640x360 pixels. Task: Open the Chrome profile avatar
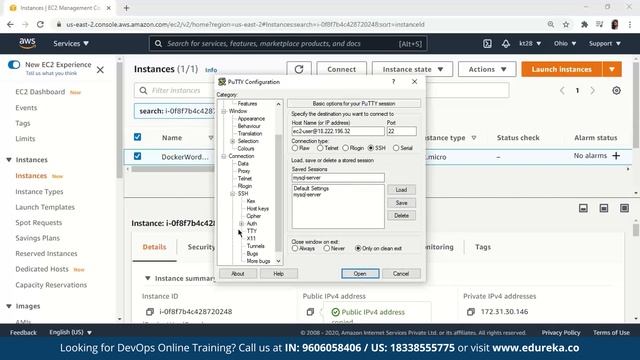click(x=615, y=24)
